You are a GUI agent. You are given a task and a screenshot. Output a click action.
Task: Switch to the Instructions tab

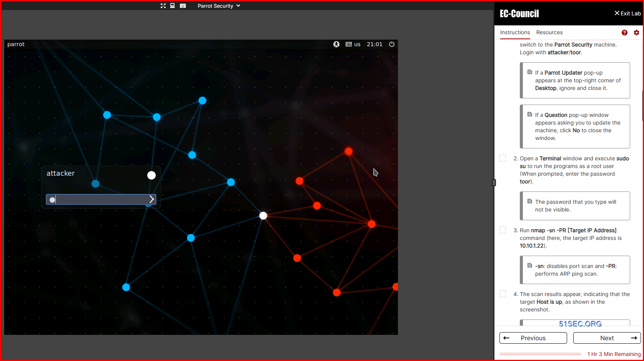[x=515, y=33]
